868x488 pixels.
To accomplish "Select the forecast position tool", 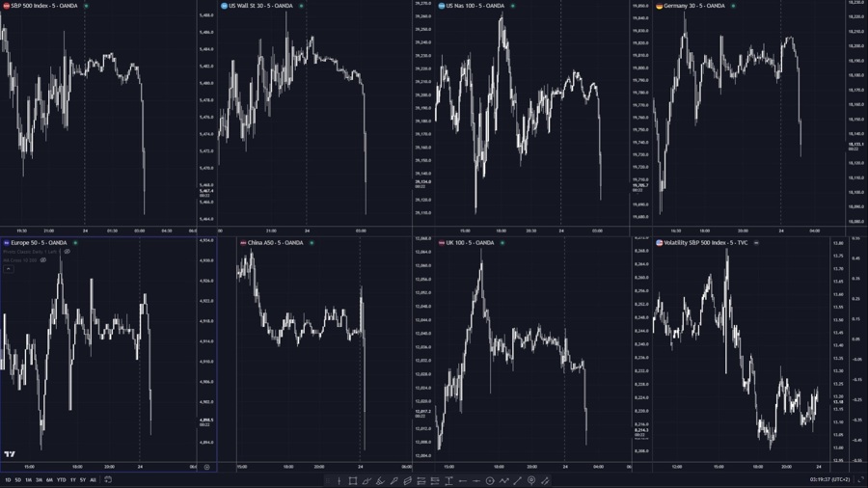I will pyautogui.click(x=435, y=481).
